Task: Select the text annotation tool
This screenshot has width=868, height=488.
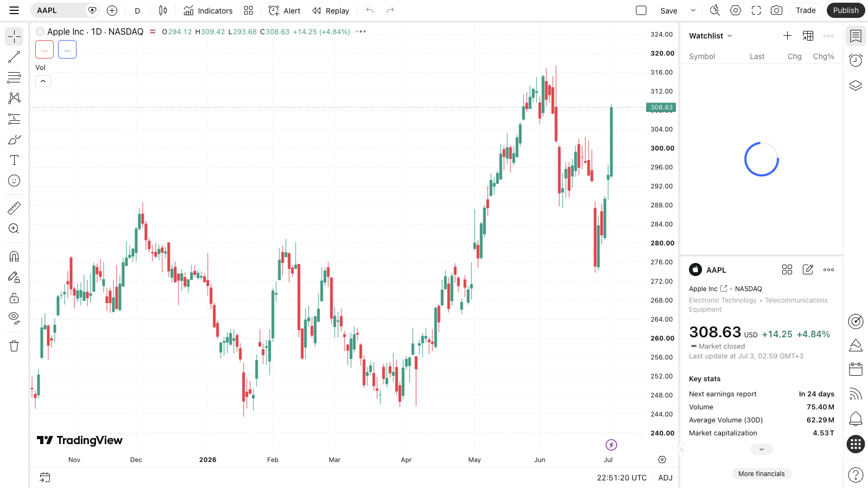Action: point(14,160)
